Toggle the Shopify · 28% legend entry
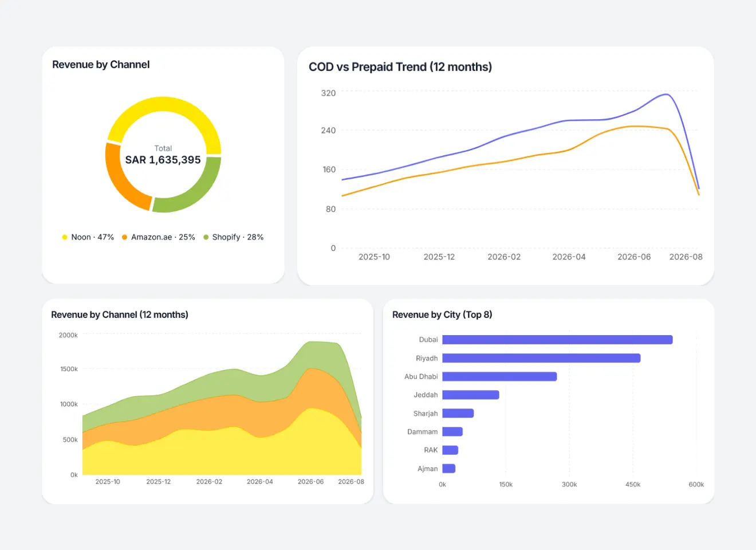This screenshot has height=550, width=756. (x=233, y=237)
